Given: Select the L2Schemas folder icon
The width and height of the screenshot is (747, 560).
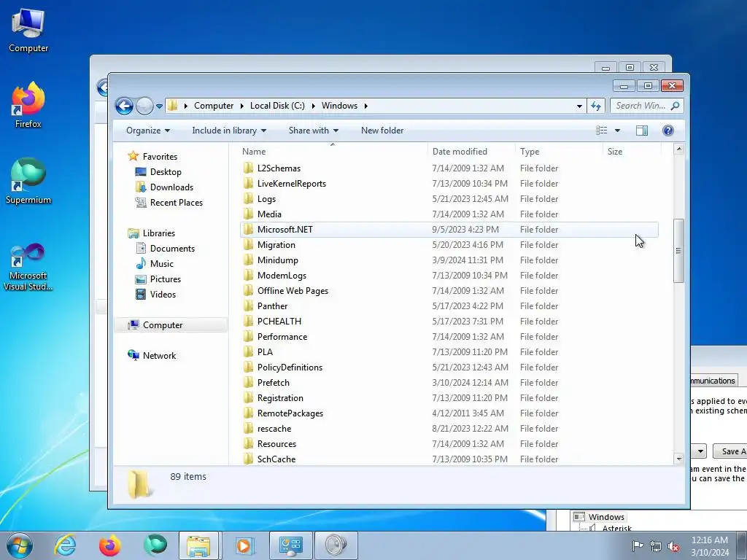Looking at the screenshot, I should coord(248,168).
